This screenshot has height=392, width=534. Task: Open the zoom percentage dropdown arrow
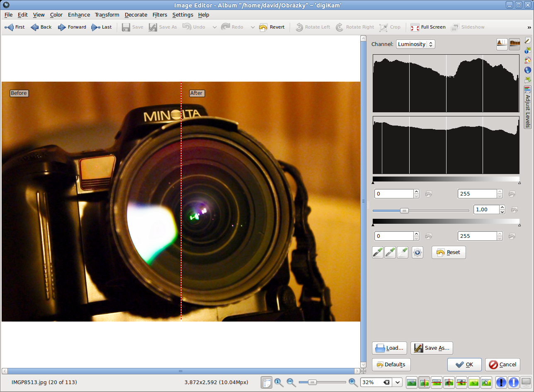pyautogui.click(x=398, y=382)
